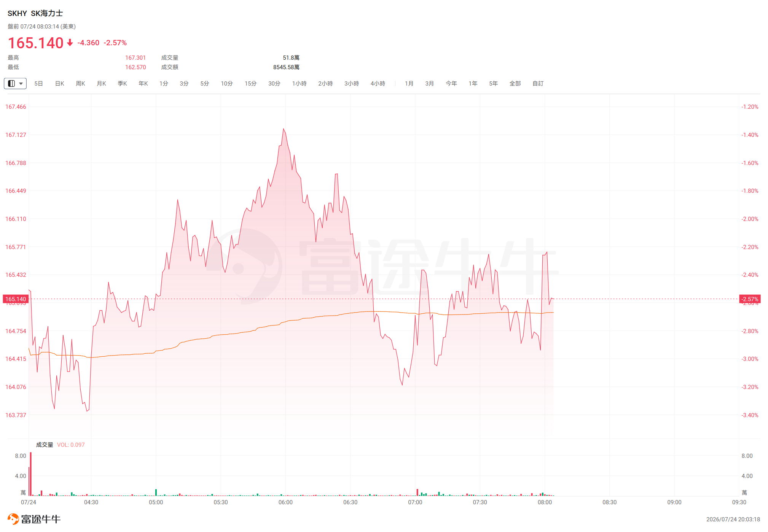Click the 05:00 time axis label
The height and width of the screenshot is (532, 768).
pyautogui.click(x=156, y=502)
